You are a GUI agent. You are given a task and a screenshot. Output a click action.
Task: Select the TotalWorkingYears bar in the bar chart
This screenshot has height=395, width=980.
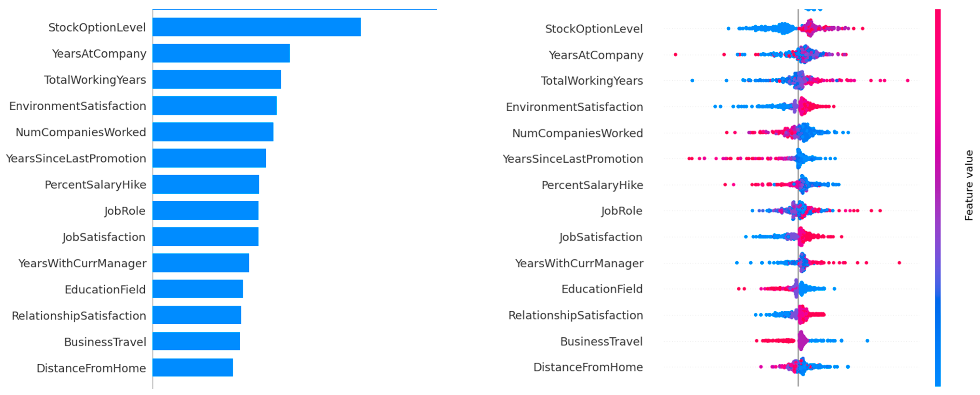217,80
